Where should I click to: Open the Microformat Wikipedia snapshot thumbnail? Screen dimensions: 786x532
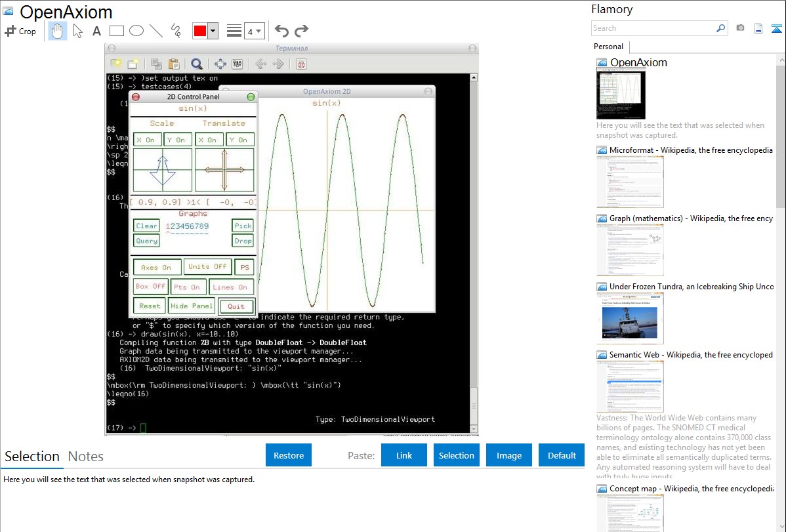pyautogui.click(x=630, y=182)
